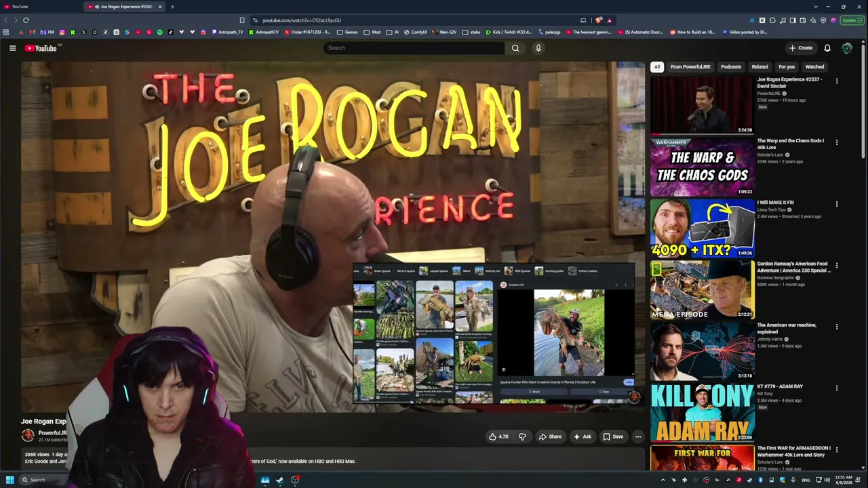Viewport: 868px width, 488px height.
Task: Open more actions menu under video
Action: [638, 436]
